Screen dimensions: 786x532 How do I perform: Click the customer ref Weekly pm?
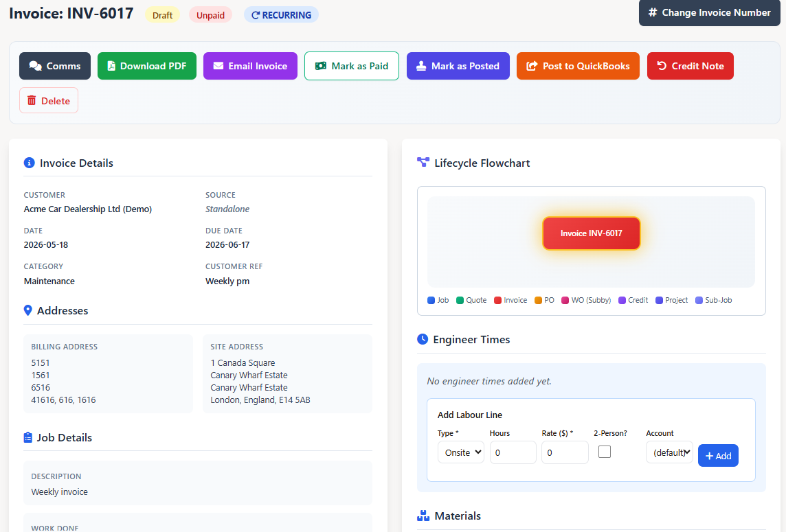point(227,281)
